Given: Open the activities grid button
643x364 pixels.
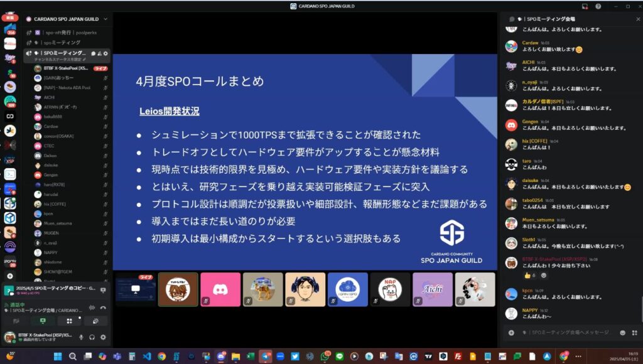Looking at the screenshot, I should click(69, 321).
